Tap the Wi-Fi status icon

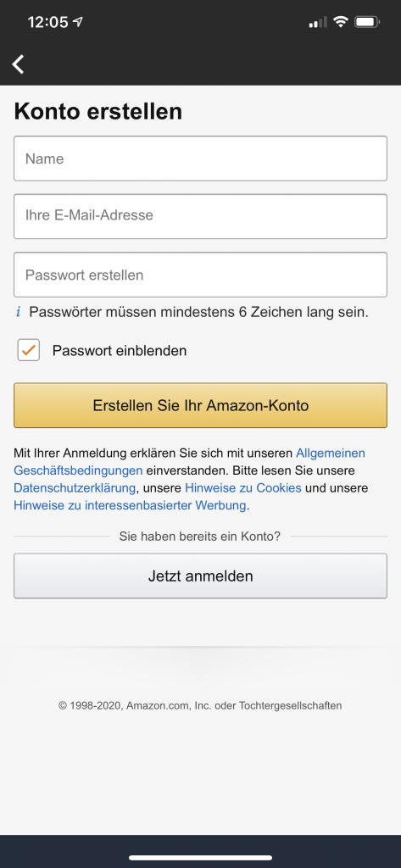[341, 22]
